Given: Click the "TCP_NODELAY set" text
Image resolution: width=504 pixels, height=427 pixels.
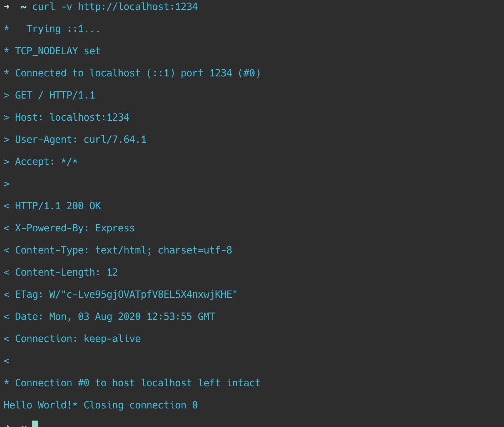Looking at the screenshot, I should 57,51.
